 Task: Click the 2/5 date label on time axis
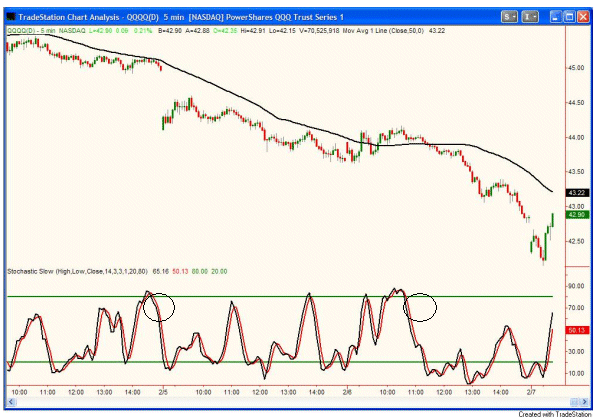click(x=163, y=392)
